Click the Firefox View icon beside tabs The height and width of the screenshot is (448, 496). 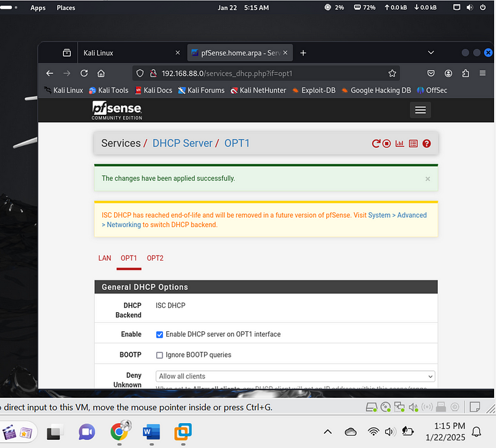(x=67, y=53)
